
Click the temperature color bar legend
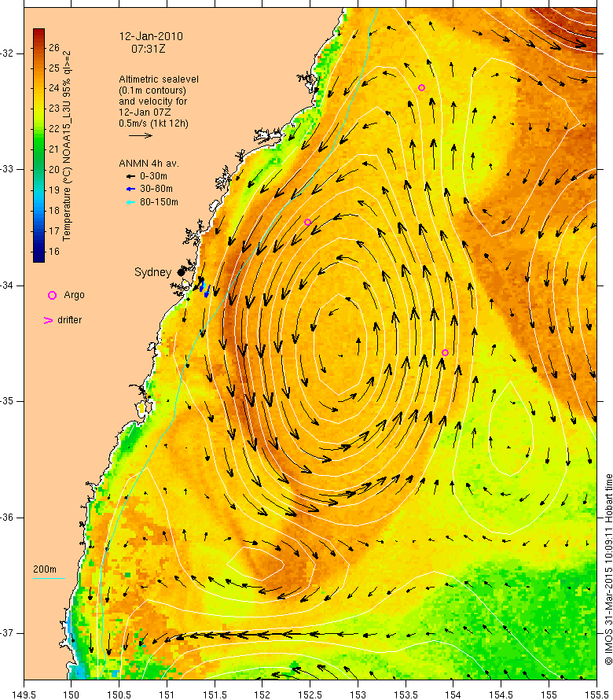click(x=39, y=146)
